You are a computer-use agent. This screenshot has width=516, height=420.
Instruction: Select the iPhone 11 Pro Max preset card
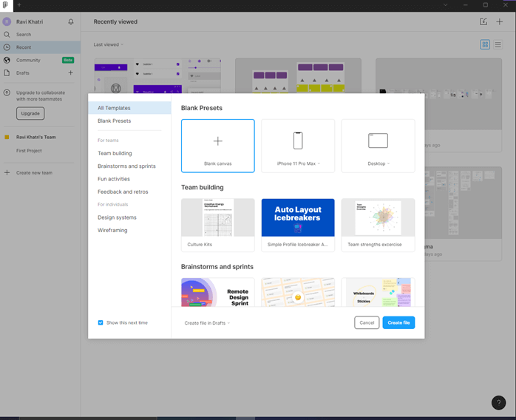coord(298,146)
